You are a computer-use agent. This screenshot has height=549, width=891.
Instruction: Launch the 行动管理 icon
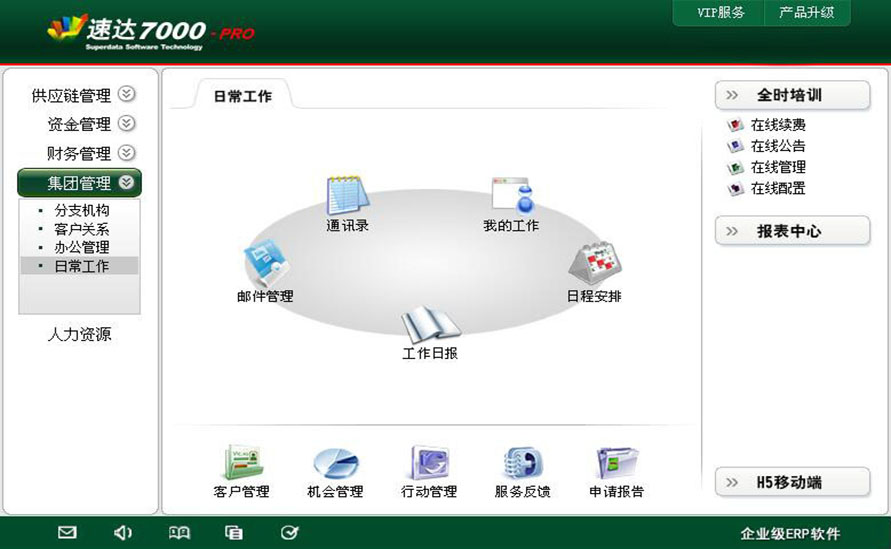coord(430,462)
